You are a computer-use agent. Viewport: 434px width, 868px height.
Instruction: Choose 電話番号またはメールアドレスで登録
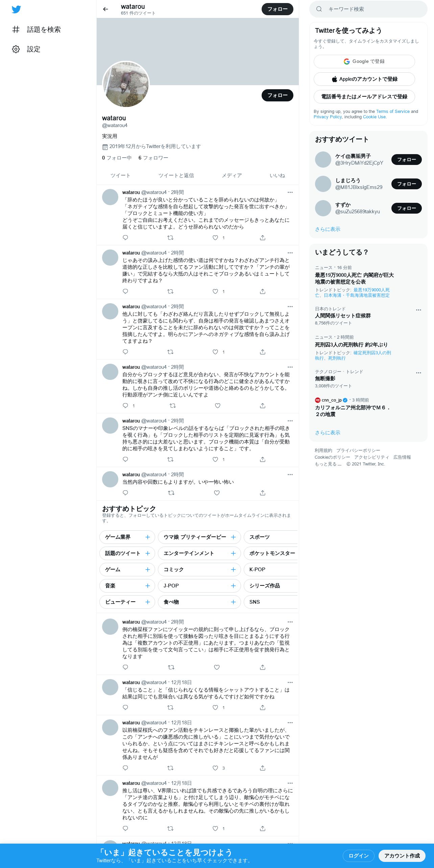click(x=364, y=97)
